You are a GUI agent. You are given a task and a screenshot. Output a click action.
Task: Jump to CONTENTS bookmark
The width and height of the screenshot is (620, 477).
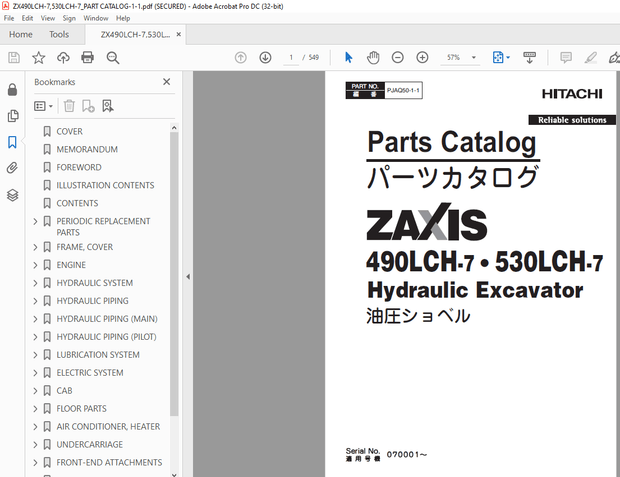[x=77, y=203]
